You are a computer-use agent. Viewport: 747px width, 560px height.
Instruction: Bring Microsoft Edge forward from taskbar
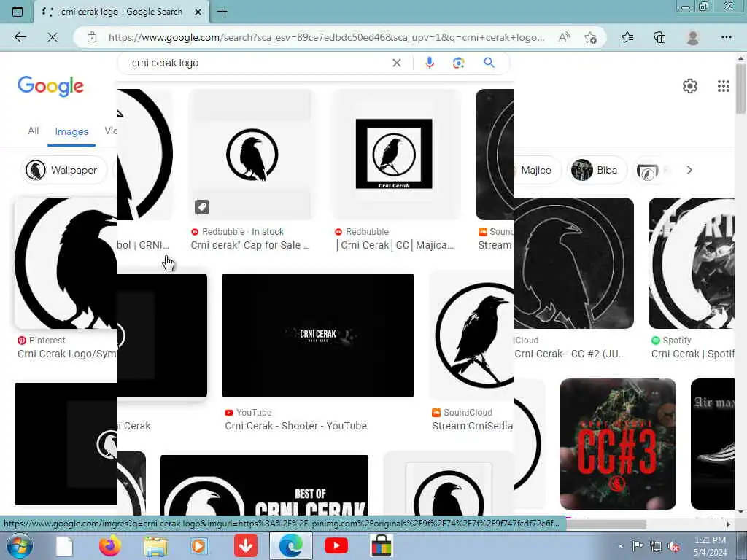tap(290, 545)
